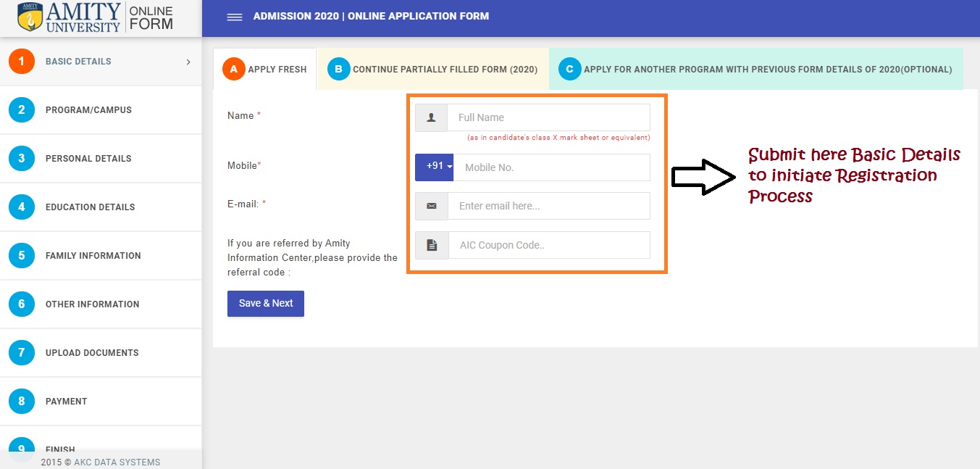
Task: Click step 3 blue circle icon
Action: [22, 159]
